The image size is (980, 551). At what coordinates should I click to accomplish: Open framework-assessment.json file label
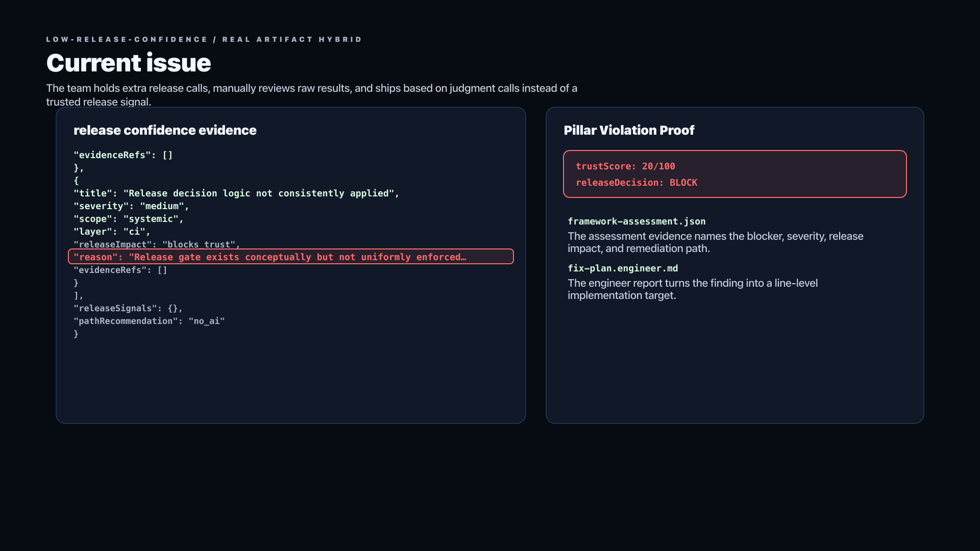pyautogui.click(x=636, y=221)
